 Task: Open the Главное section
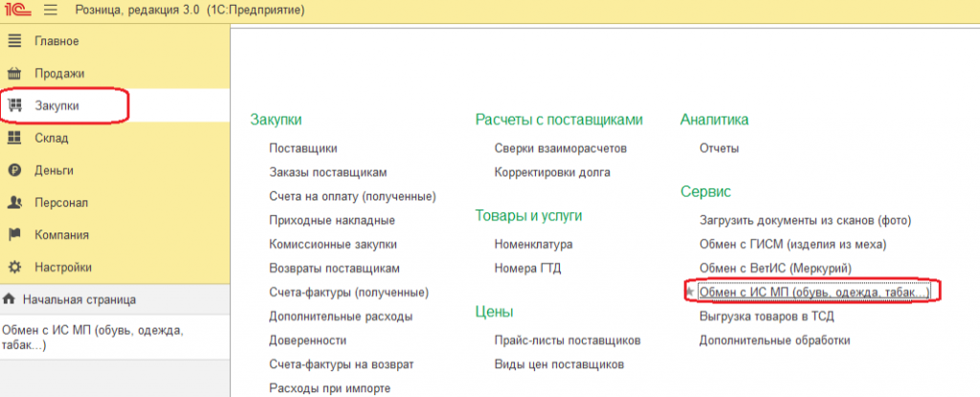pos(115,41)
